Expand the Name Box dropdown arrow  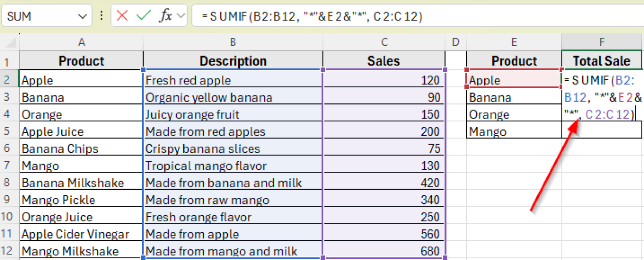click(x=82, y=17)
